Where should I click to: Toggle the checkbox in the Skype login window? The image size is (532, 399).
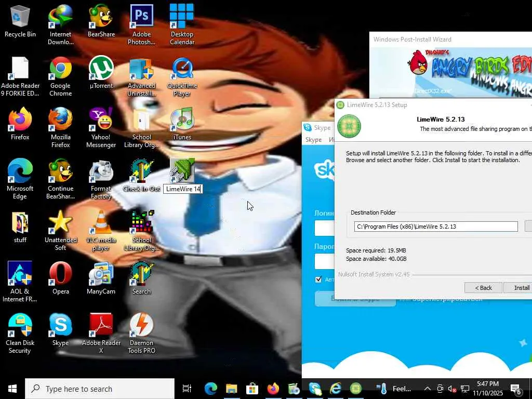[x=318, y=279]
